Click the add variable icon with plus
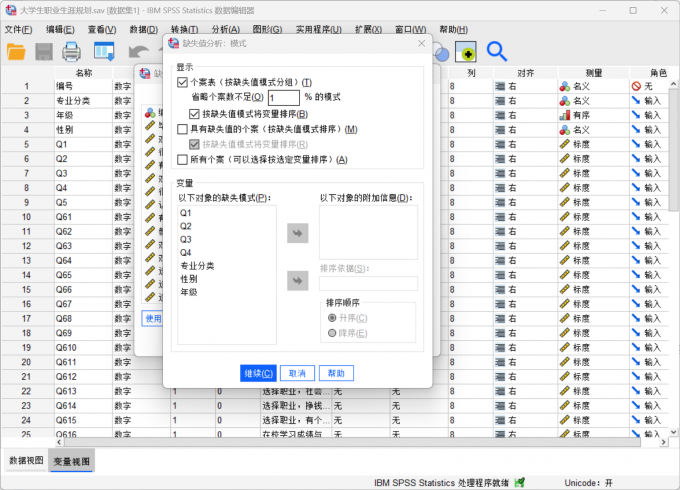680x490 pixels. click(x=465, y=51)
